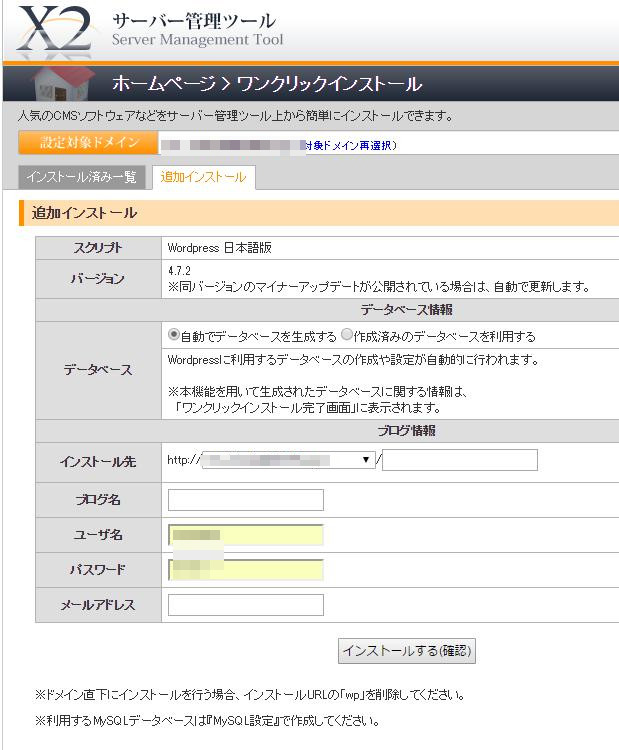Click the X2 logo

54,29
